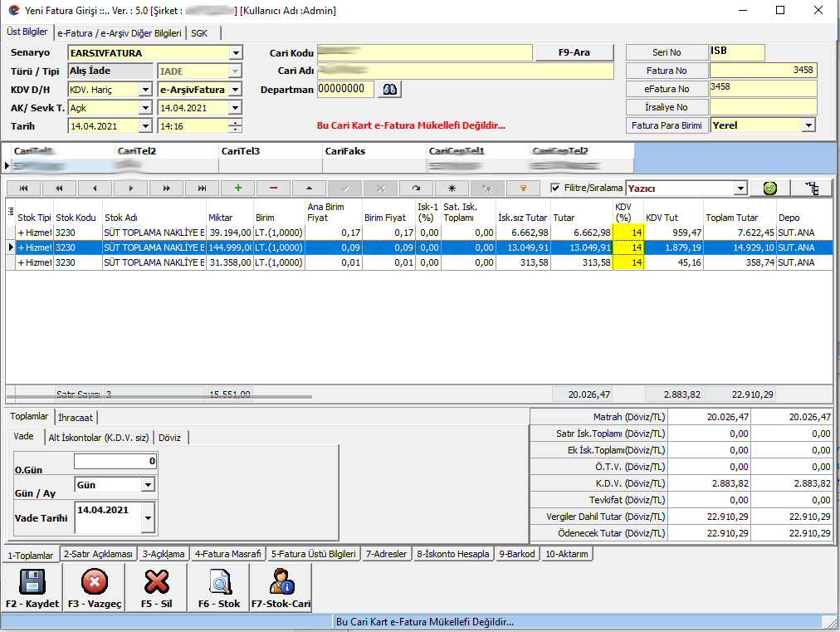840x632 pixels.
Task: Open the 8-İskonto Hesapla tab
Action: (453, 554)
